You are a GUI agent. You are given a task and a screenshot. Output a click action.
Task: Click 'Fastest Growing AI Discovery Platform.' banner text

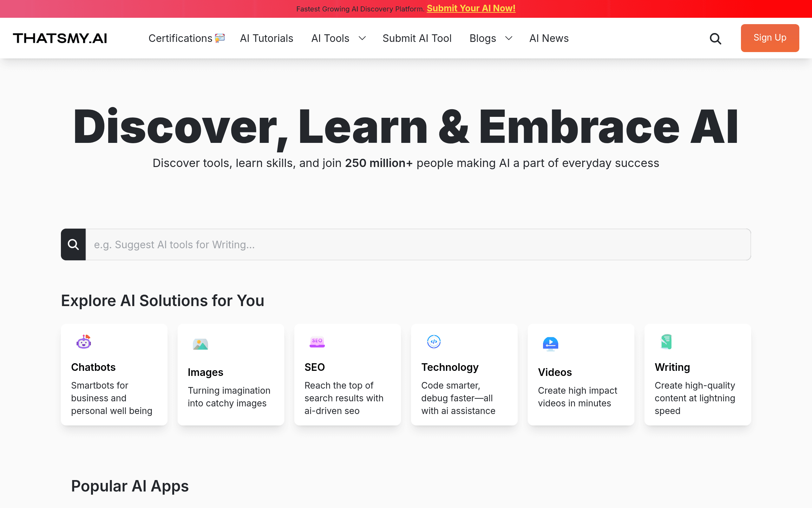click(360, 9)
